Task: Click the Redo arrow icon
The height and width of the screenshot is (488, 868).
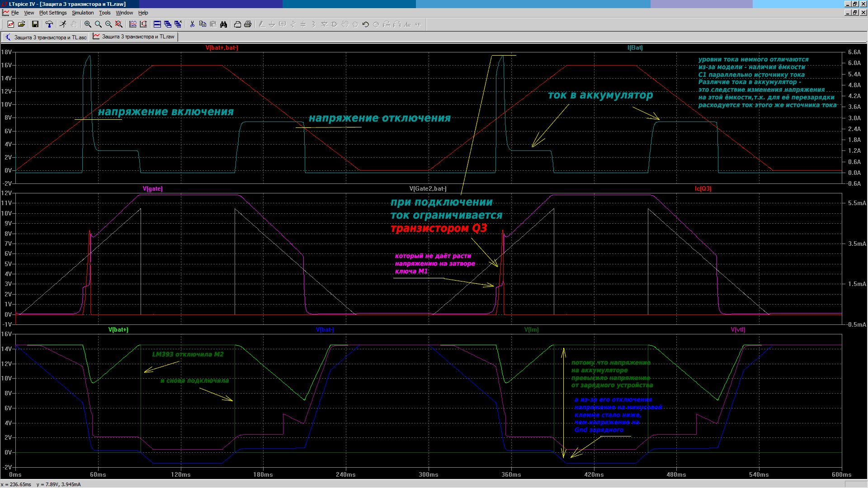Action: tap(376, 24)
